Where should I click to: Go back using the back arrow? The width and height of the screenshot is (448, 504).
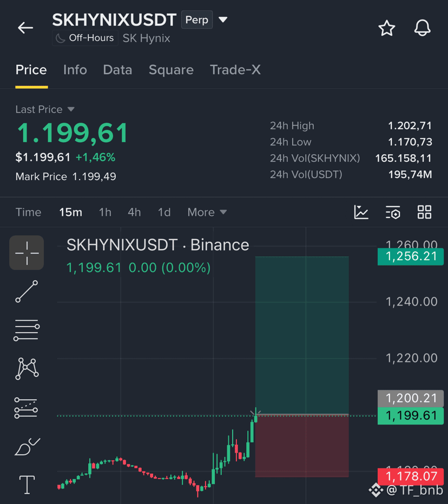click(25, 28)
